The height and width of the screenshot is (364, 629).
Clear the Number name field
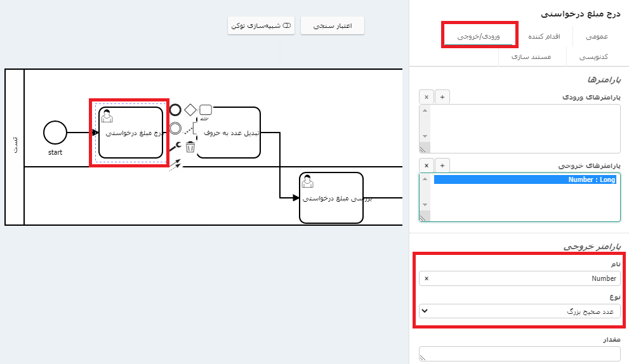tap(426, 278)
